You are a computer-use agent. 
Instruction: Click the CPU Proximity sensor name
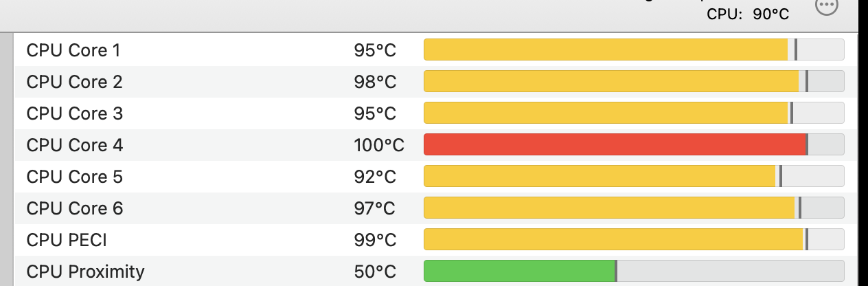pyautogui.click(x=85, y=272)
